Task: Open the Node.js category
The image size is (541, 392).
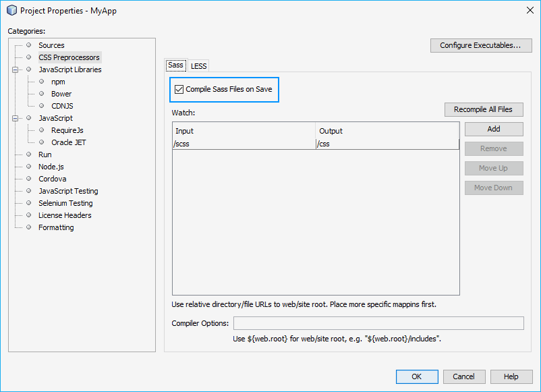Action: (51, 167)
